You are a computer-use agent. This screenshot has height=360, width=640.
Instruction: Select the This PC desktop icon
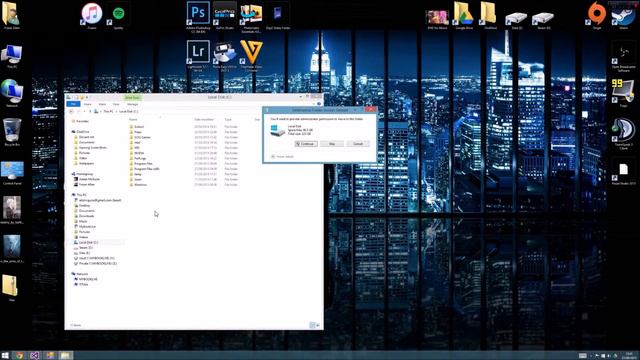pos(12,56)
